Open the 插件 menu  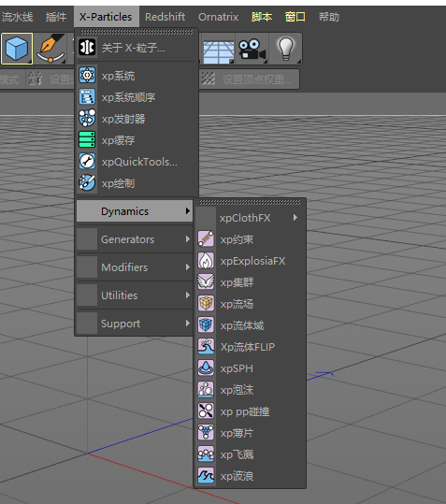click(55, 17)
